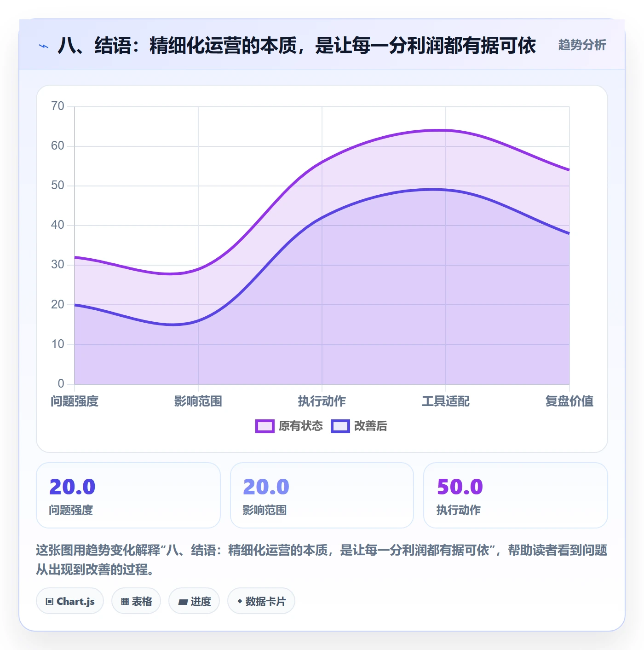Image resolution: width=644 pixels, height=650 pixels.
Task: Click the purple 原有状态 legend swatch
Action: 265,426
